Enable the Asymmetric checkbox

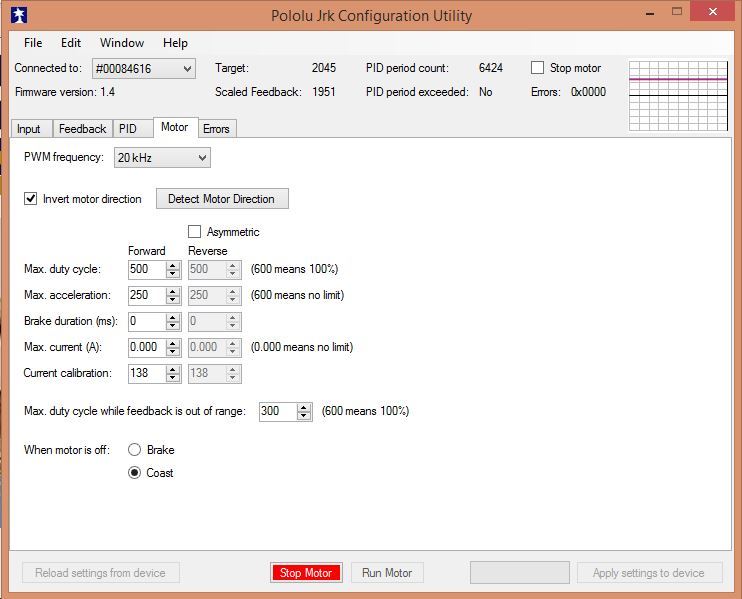[195, 232]
